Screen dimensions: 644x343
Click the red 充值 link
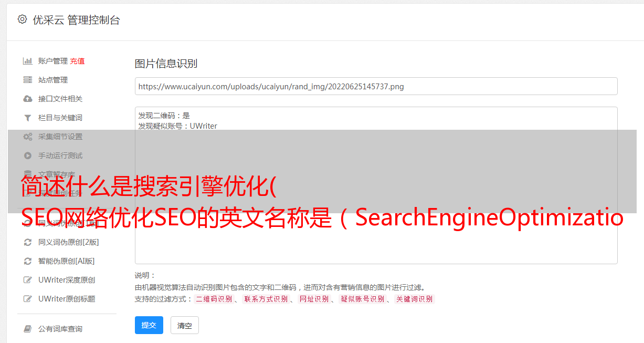tap(77, 61)
